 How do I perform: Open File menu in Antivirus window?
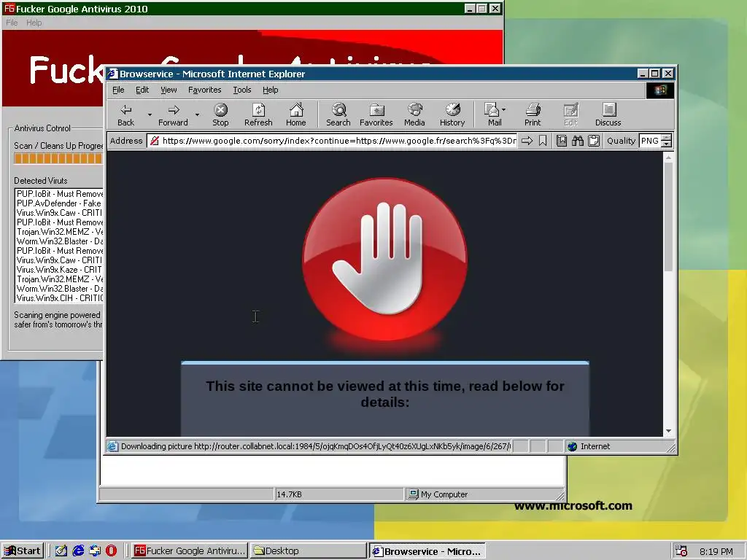click(x=12, y=23)
